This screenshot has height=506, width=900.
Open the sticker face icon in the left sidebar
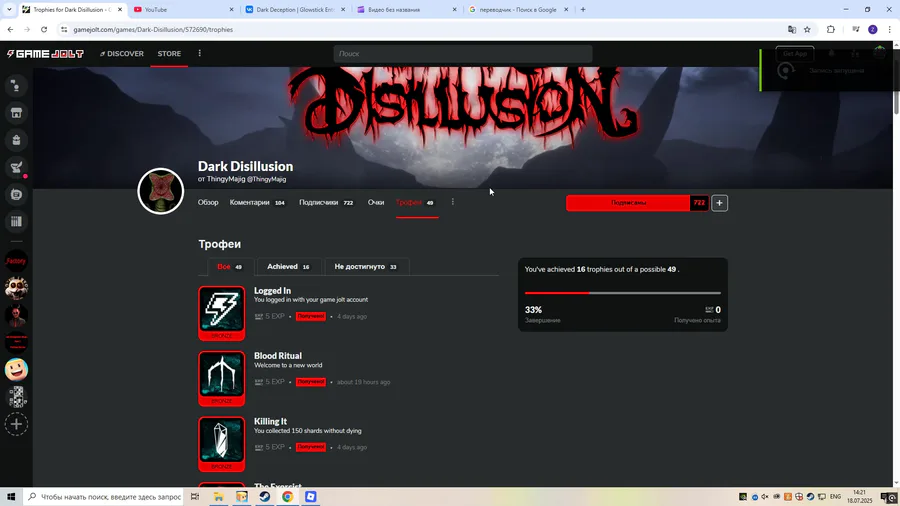[x=16, y=194]
